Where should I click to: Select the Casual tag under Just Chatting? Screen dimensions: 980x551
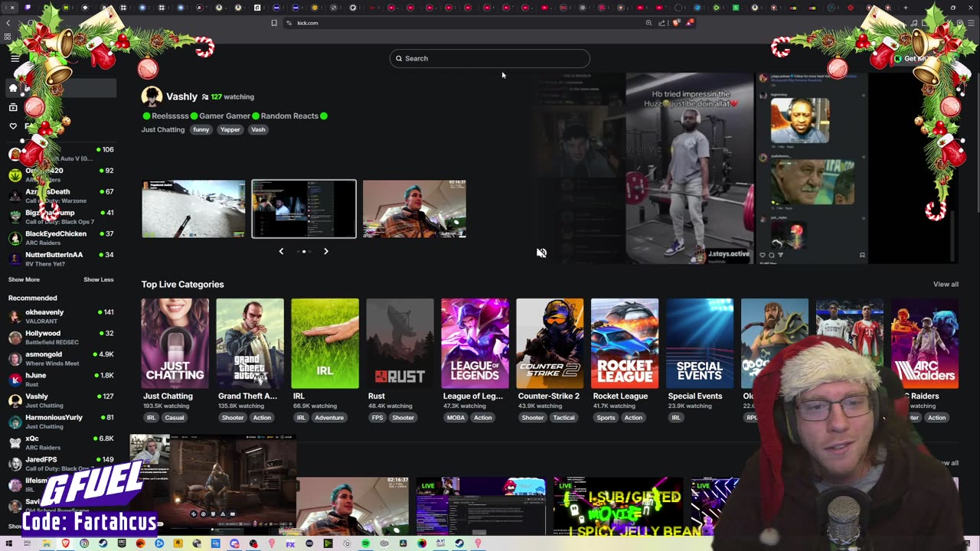[x=175, y=418]
